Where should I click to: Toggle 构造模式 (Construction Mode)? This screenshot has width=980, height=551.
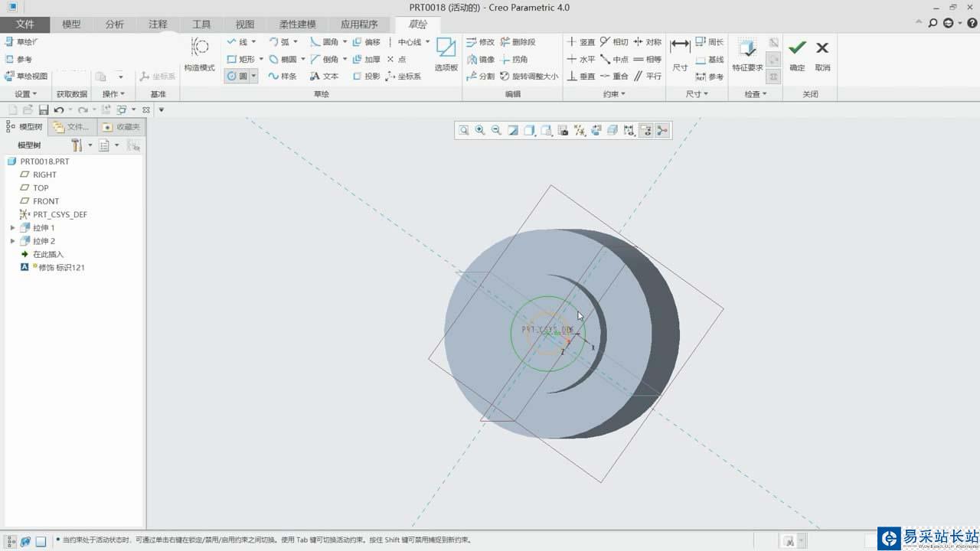coord(201,54)
